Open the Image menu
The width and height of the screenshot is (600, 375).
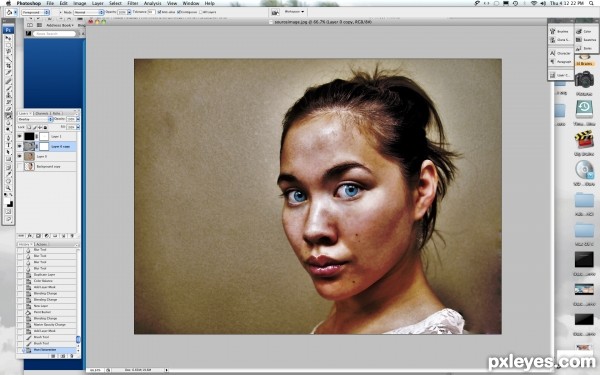80,3
